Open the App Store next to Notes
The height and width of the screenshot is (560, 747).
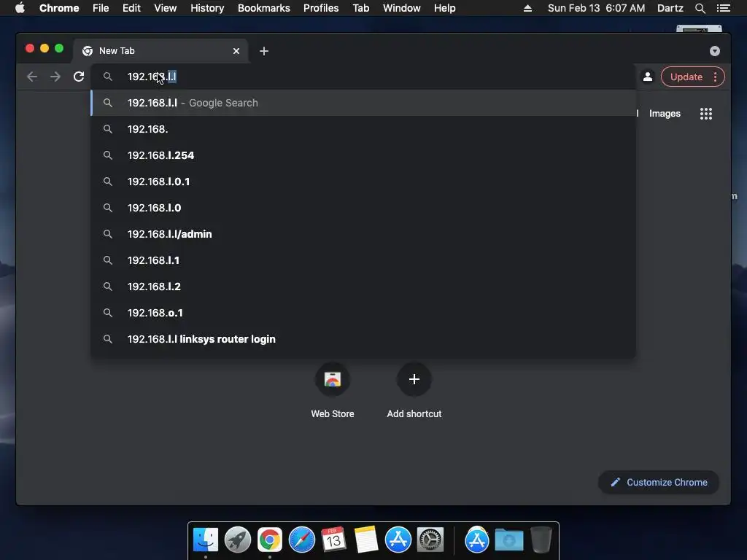(x=398, y=540)
